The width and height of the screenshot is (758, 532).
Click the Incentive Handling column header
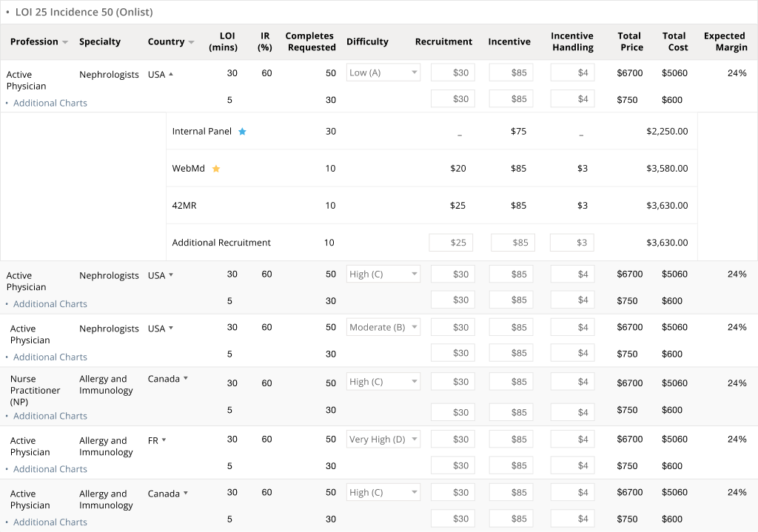572,41
